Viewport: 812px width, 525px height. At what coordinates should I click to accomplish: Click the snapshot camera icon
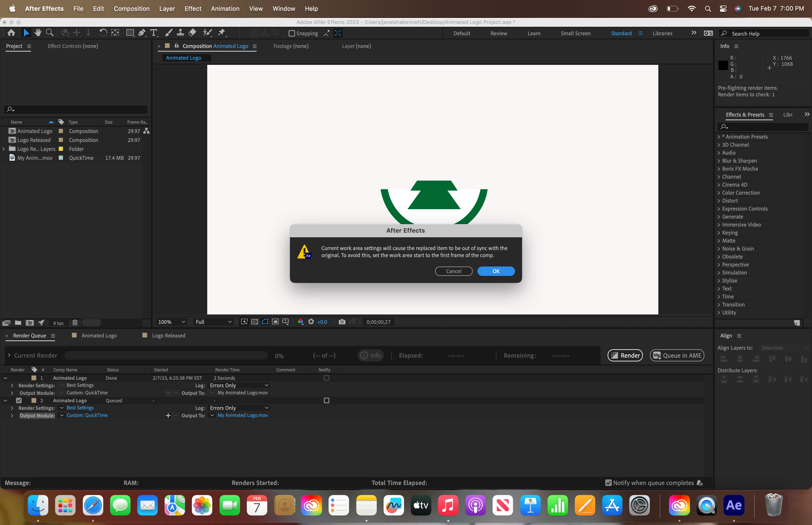(342, 322)
